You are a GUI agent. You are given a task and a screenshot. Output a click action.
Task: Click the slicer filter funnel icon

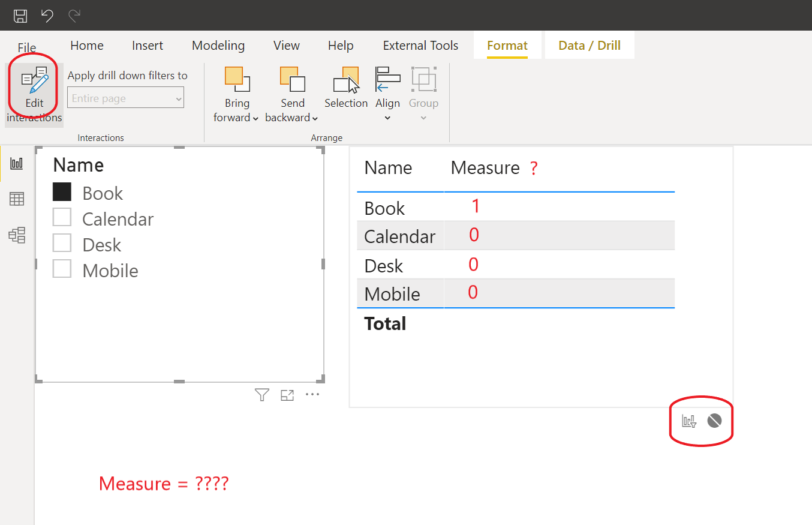[x=262, y=395]
